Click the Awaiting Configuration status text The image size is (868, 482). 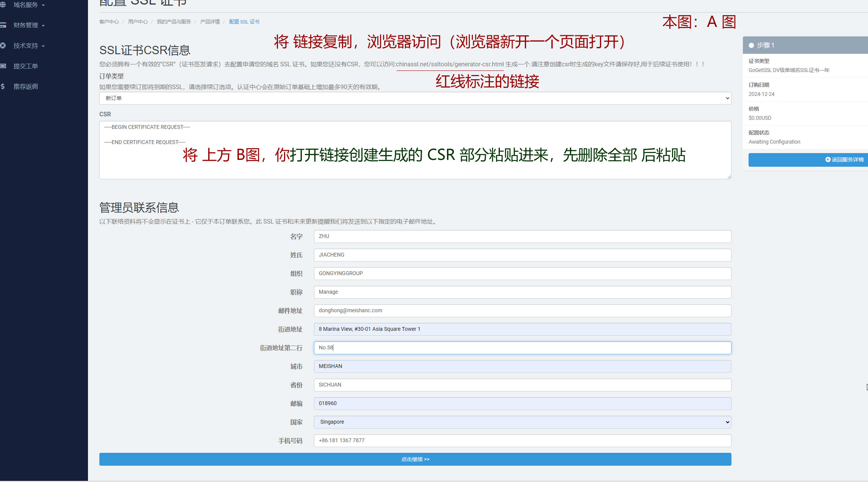(x=774, y=142)
